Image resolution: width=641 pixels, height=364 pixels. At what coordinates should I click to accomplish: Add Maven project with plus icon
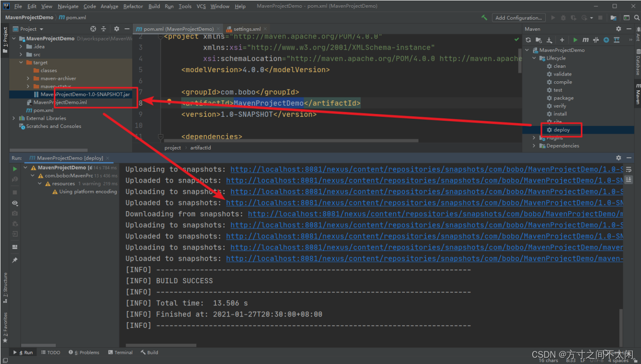(x=562, y=40)
